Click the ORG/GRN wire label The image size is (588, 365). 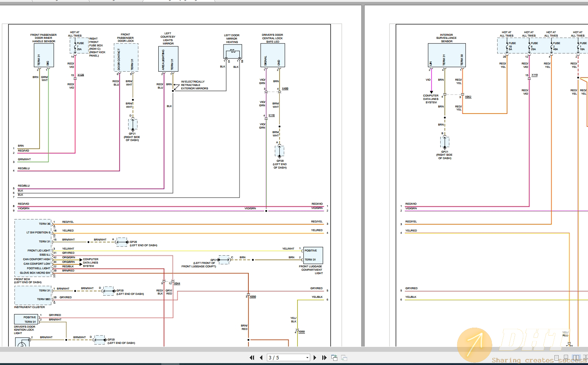(x=69, y=257)
